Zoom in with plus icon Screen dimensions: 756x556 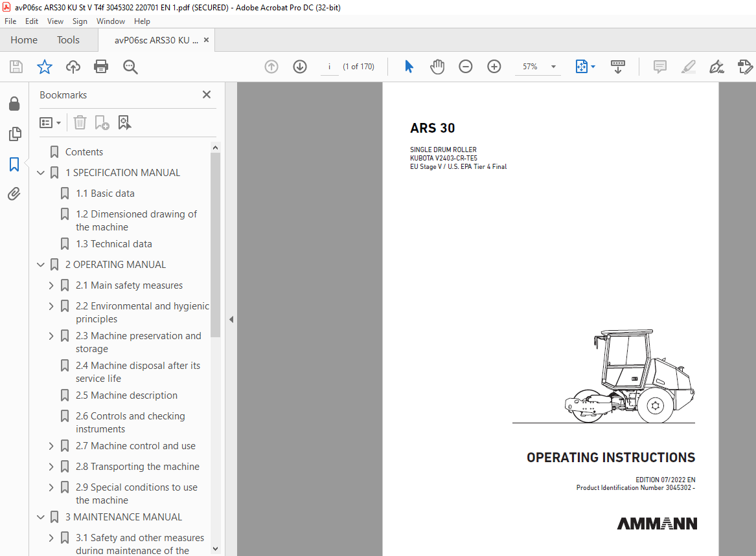pos(494,67)
